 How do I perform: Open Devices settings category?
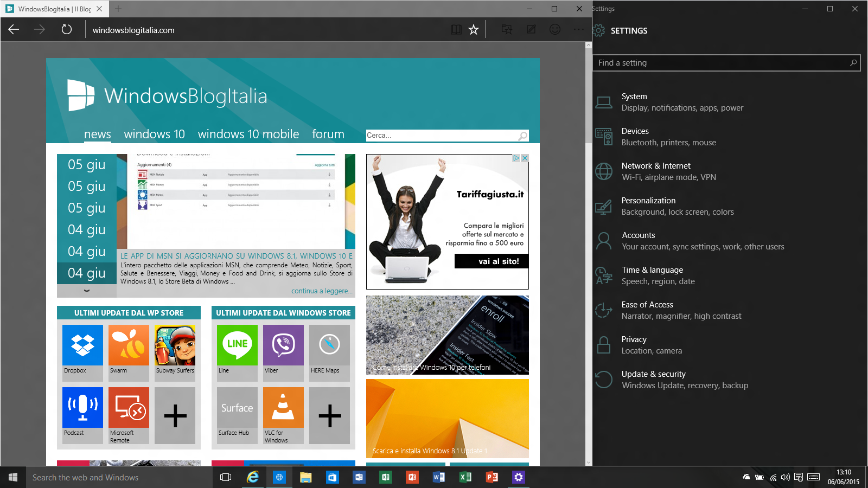tap(727, 137)
